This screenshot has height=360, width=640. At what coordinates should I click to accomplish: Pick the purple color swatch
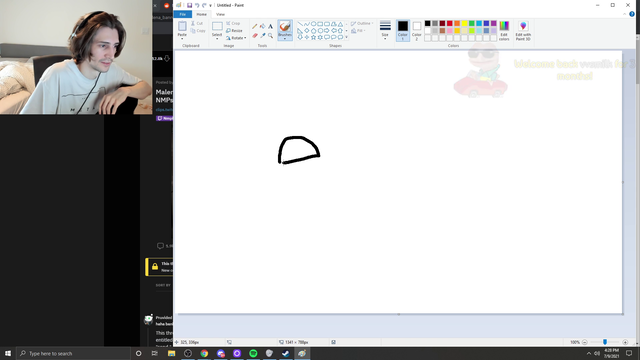click(494, 23)
